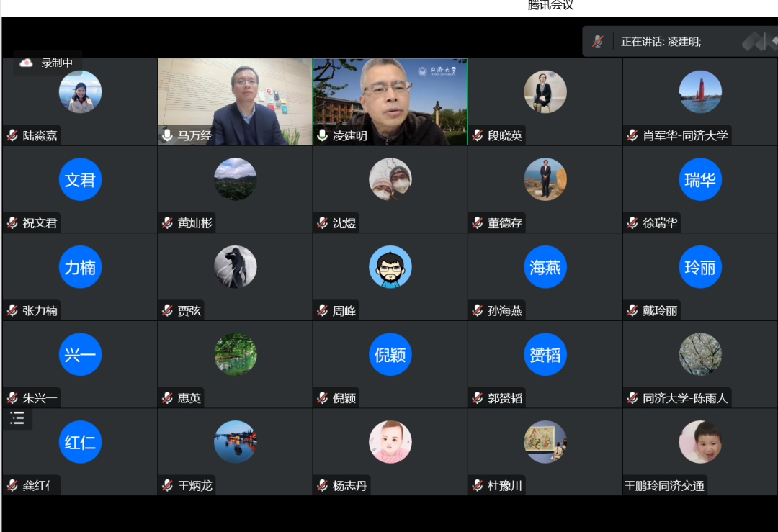778x532 pixels.
Task: Toggle the muted mic beside 周峰
Action: (x=322, y=311)
